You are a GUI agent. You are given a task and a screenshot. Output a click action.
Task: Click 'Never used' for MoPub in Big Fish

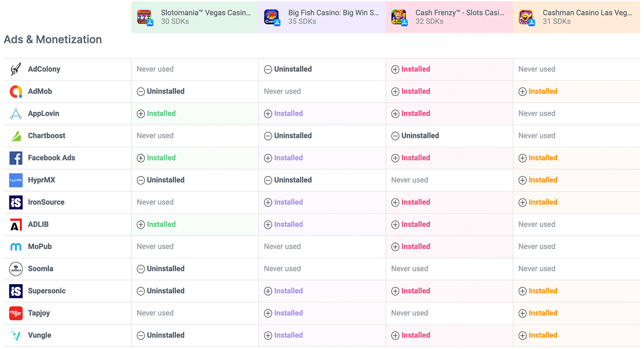coord(283,246)
